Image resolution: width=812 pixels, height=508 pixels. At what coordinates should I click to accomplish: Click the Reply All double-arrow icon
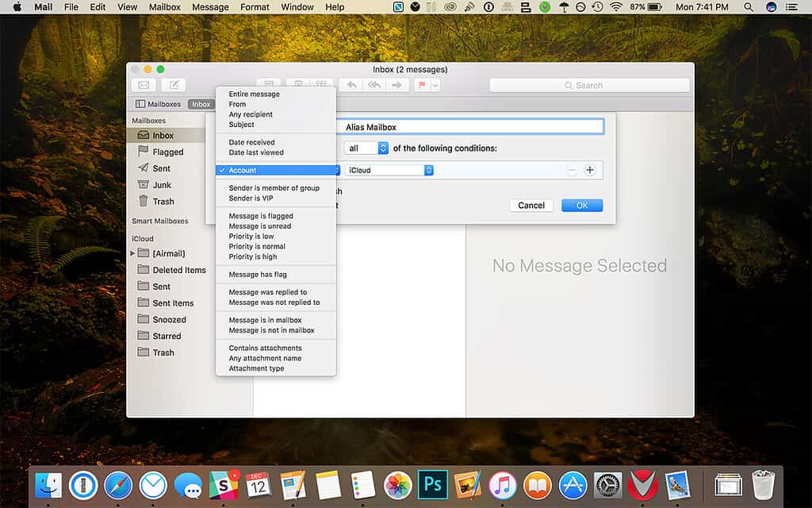click(x=375, y=85)
